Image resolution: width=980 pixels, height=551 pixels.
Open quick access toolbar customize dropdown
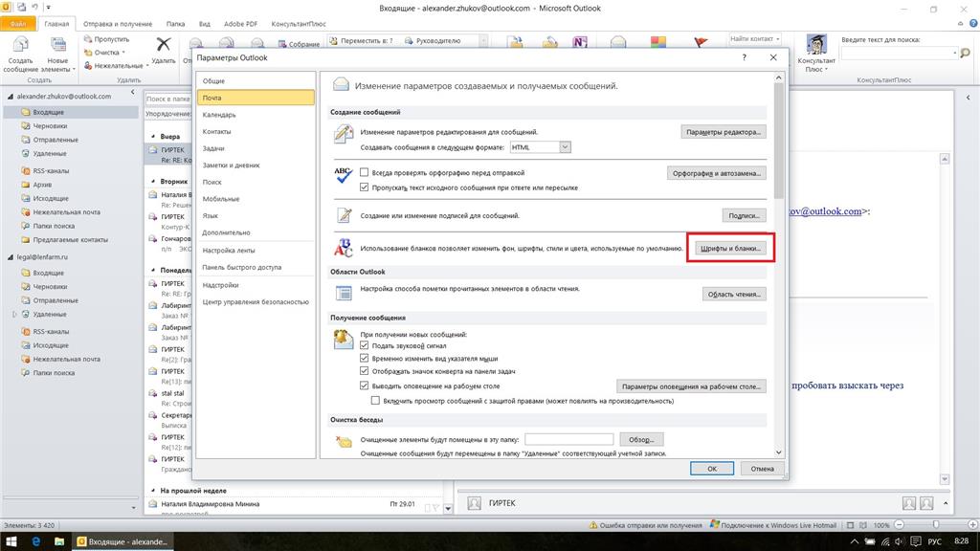(x=48, y=8)
